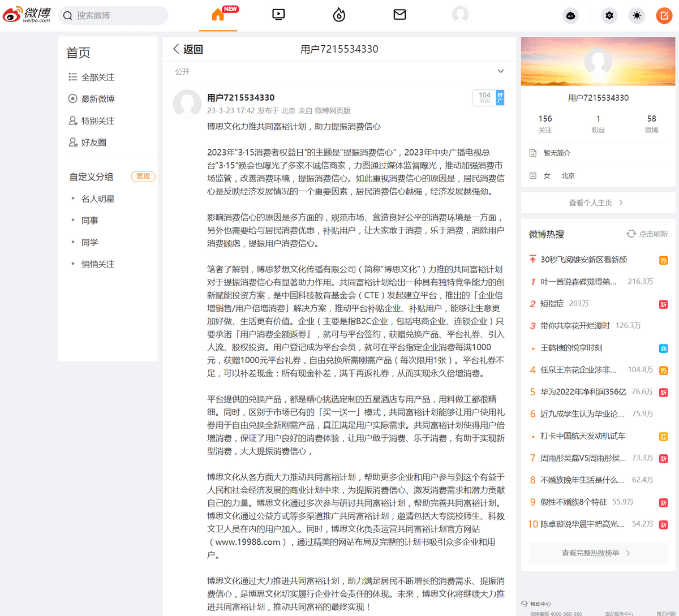Open the hot trends flame icon

[339, 15]
